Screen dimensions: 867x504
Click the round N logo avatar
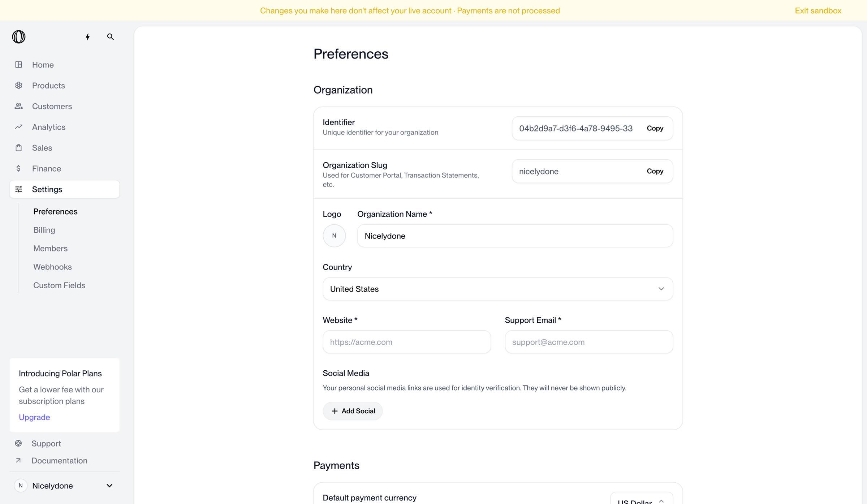334,236
